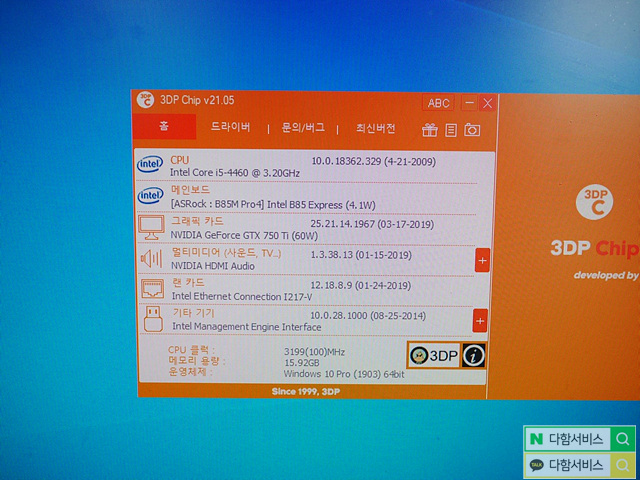640x480 pixels.
Task: Click Windows 10 Pro (1903) 64bit text
Action: pos(344,373)
